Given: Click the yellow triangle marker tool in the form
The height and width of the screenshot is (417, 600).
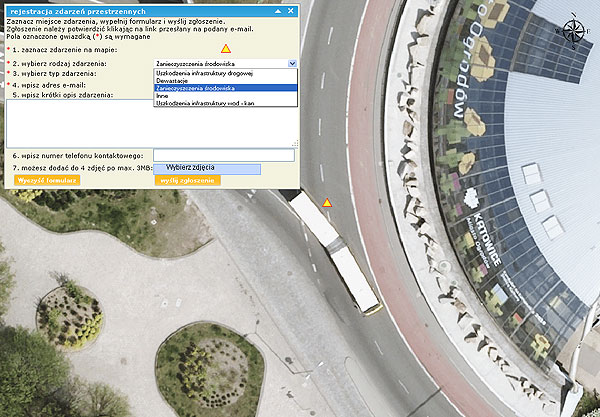Looking at the screenshot, I should (226, 49).
